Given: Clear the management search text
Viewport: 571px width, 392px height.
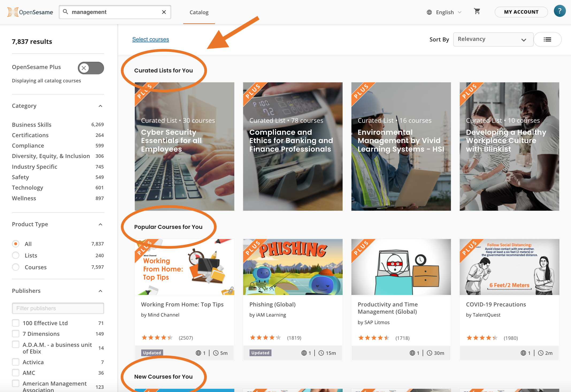Looking at the screenshot, I should pos(164,12).
